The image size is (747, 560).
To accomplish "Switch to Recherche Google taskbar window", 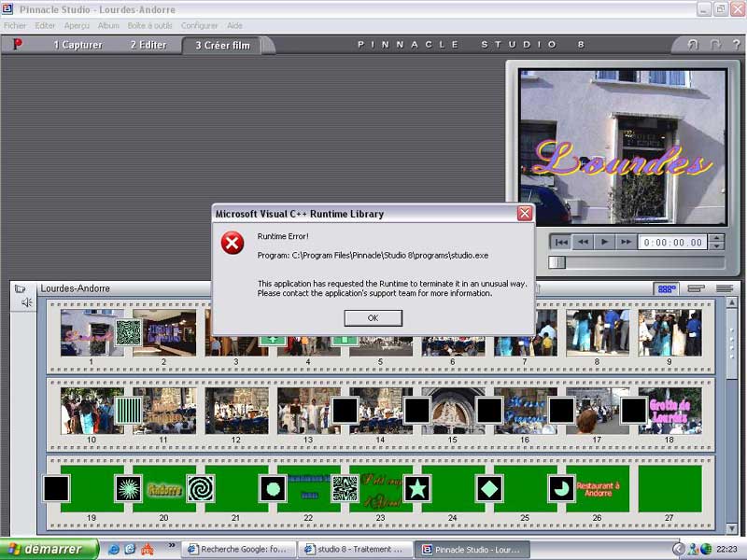I will click(239, 549).
